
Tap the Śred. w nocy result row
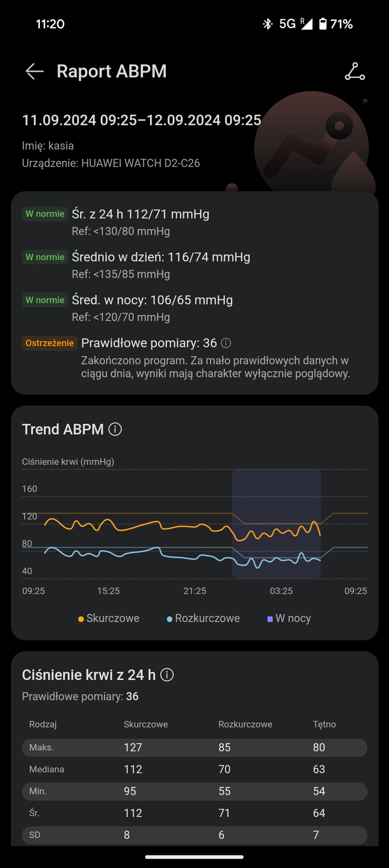click(x=152, y=300)
